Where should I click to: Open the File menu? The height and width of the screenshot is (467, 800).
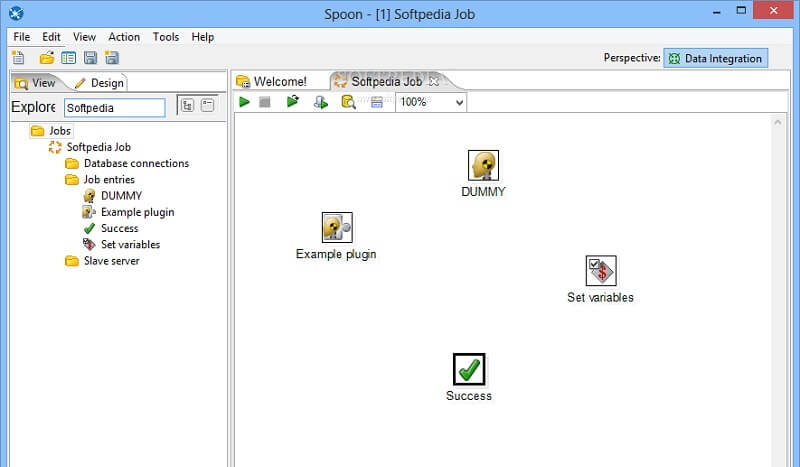click(x=21, y=37)
